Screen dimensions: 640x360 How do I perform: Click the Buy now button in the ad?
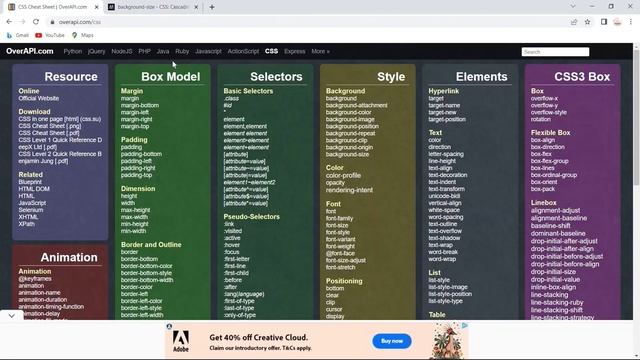[392, 341]
